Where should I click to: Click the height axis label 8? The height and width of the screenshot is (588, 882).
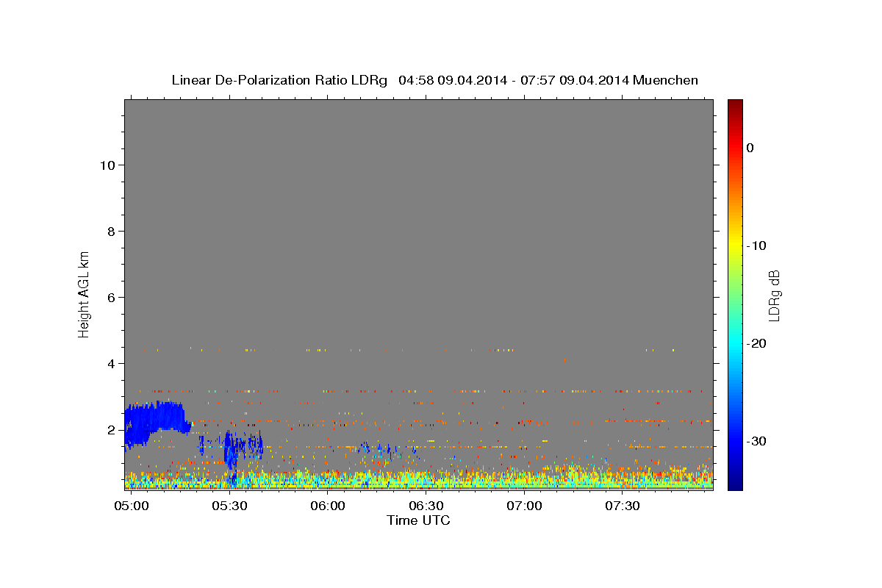111,232
